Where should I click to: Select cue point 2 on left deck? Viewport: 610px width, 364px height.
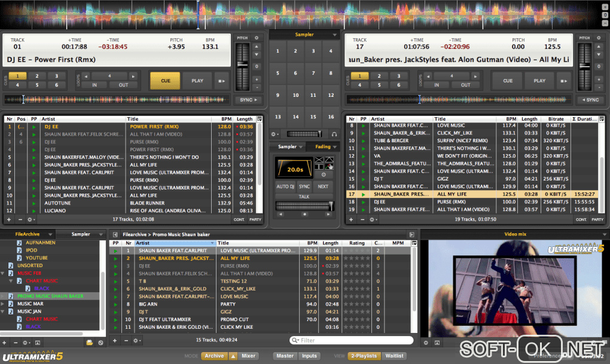click(37, 76)
